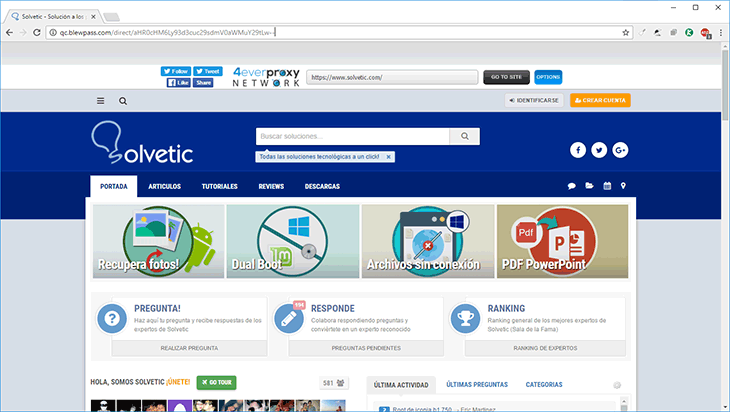This screenshot has width=730, height=412.
Task: Click the Facebook Like button
Action: point(179,82)
